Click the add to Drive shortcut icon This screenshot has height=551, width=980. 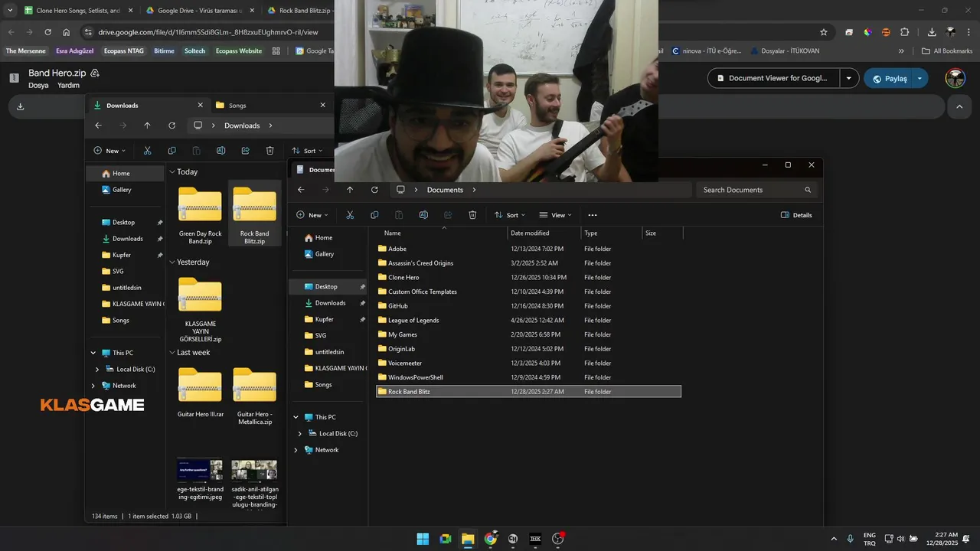95,73
